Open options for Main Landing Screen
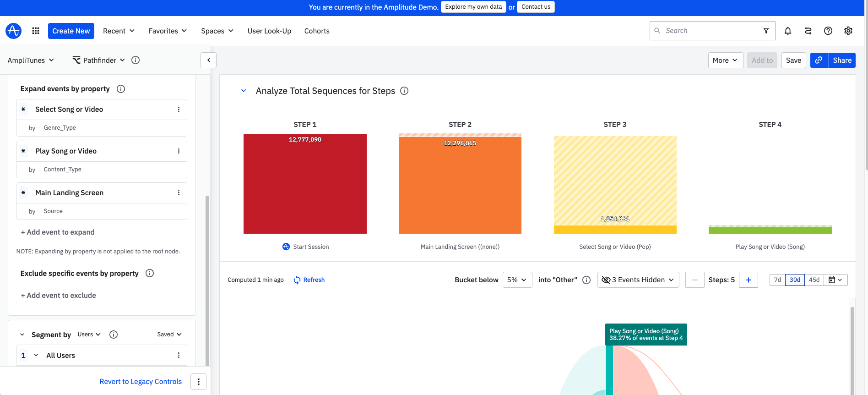 click(x=179, y=193)
